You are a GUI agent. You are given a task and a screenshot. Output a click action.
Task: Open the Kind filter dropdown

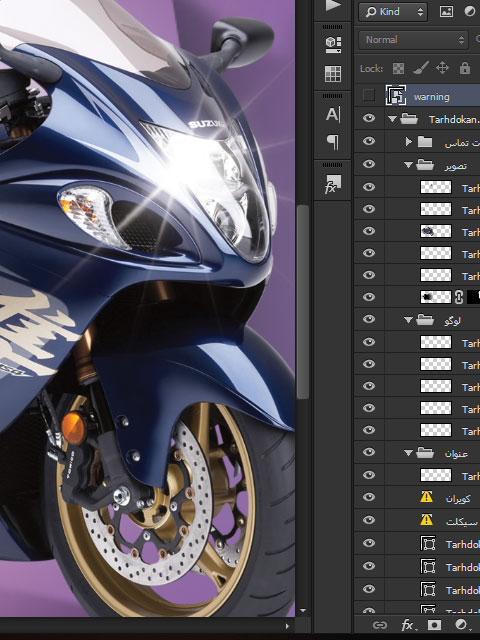click(393, 11)
